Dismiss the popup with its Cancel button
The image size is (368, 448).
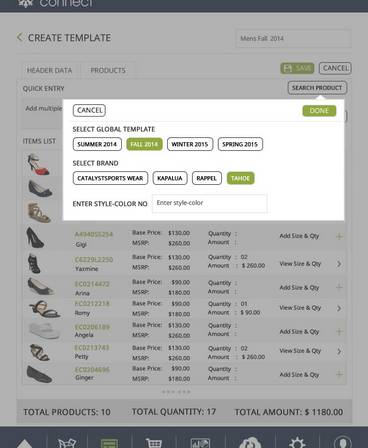(89, 110)
